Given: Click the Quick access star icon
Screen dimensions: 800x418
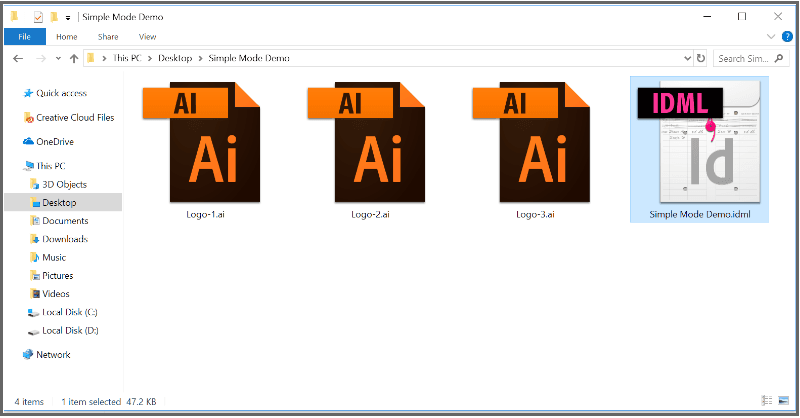Looking at the screenshot, I should click(x=28, y=93).
